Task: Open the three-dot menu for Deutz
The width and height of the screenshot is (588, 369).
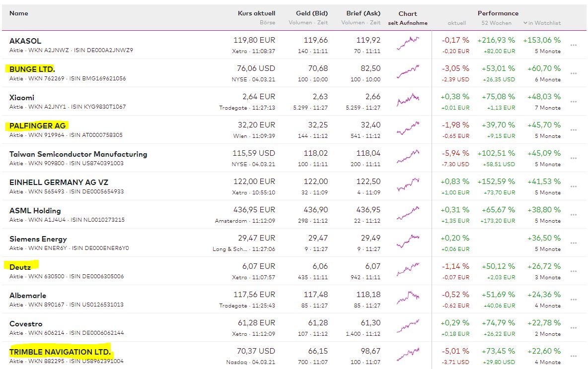Action: 574,271
